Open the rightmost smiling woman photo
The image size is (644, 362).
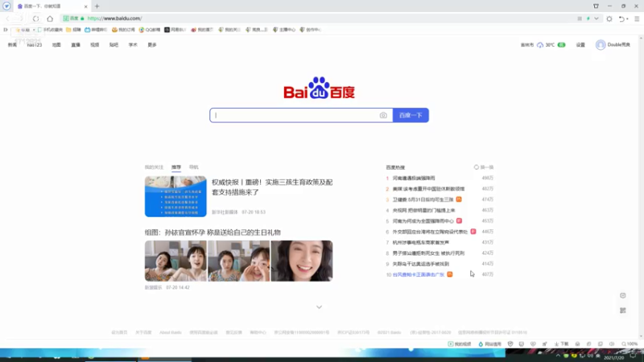click(301, 261)
